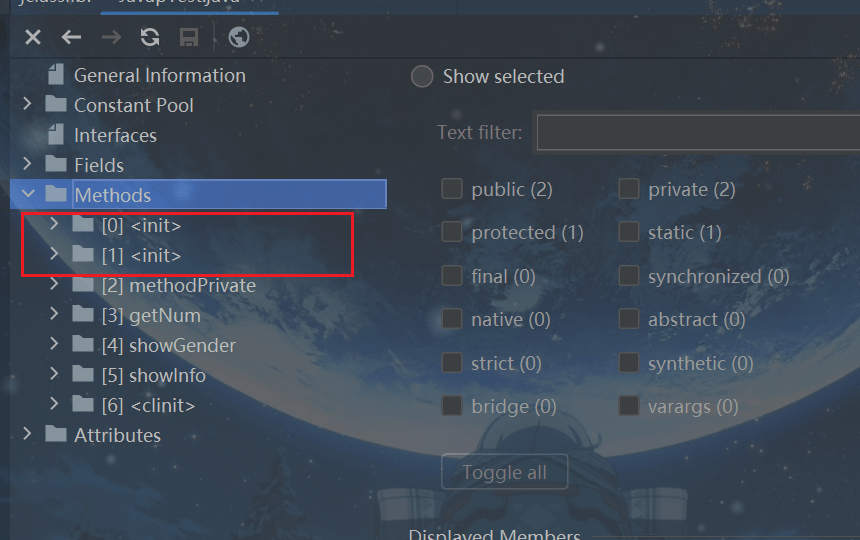Click the reload icon in toolbar

click(150, 38)
